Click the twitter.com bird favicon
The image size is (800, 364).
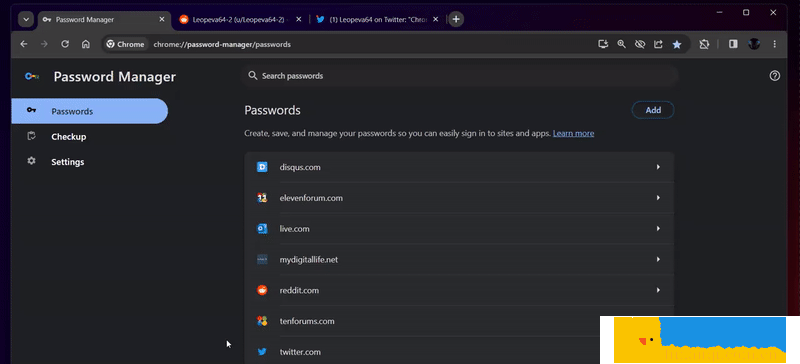click(262, 352)
